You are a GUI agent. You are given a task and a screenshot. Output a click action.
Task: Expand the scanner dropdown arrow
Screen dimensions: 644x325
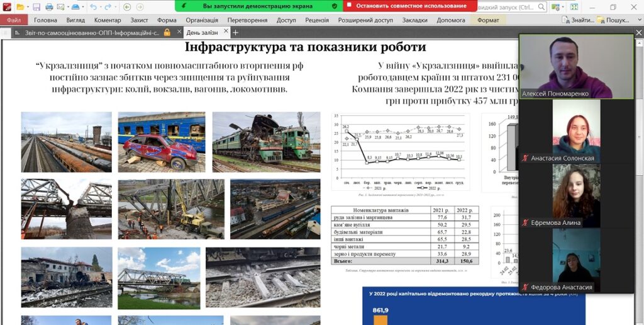coord(83,7)
